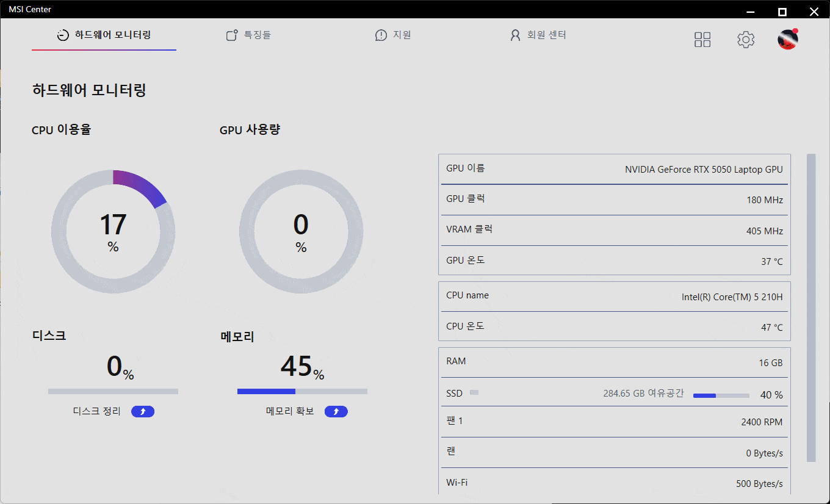This screenshot has width=830, height=504.
Task: Go to the 회원 센터 tab
Action: pyautogui.click(x=538, y=35)
